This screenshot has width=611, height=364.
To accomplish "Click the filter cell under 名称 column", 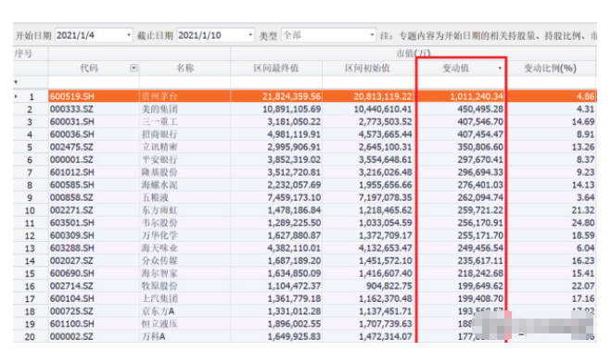I will 185,82.
